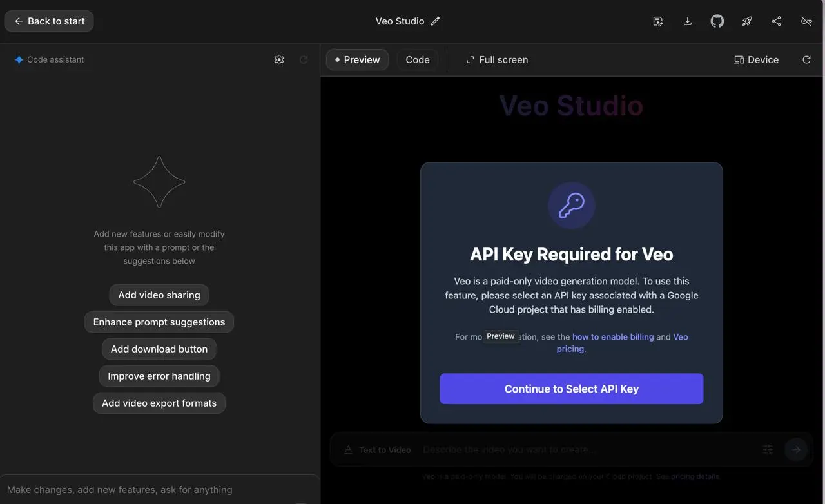Click the Veo Studio app title in header
Viewport: 825px width, 504px height.
click(400, 21)
